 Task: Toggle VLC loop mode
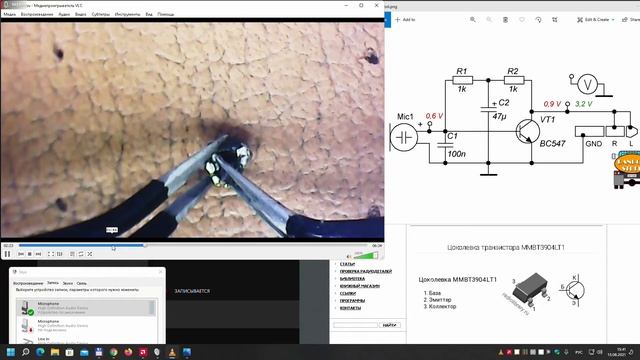(x=81, y=254)
